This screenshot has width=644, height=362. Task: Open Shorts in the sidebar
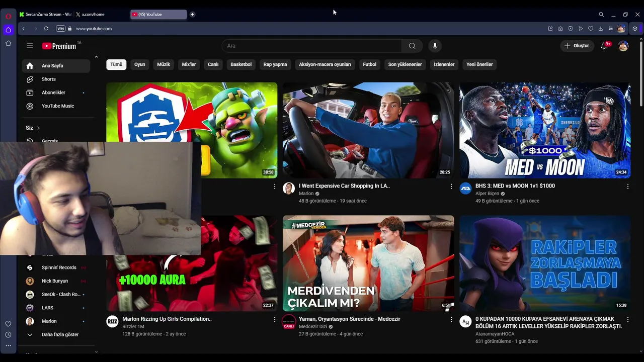pos(56,79)
